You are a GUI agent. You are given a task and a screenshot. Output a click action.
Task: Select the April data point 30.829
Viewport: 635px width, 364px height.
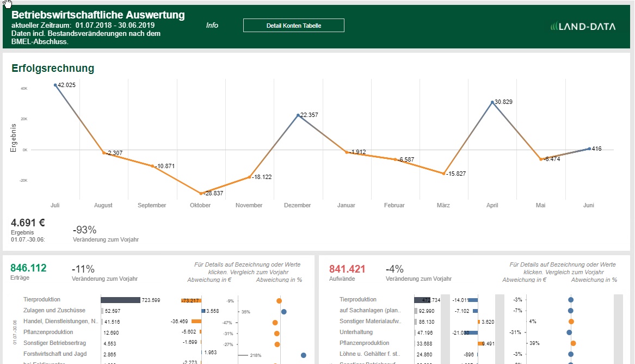(x=492, y=102)
